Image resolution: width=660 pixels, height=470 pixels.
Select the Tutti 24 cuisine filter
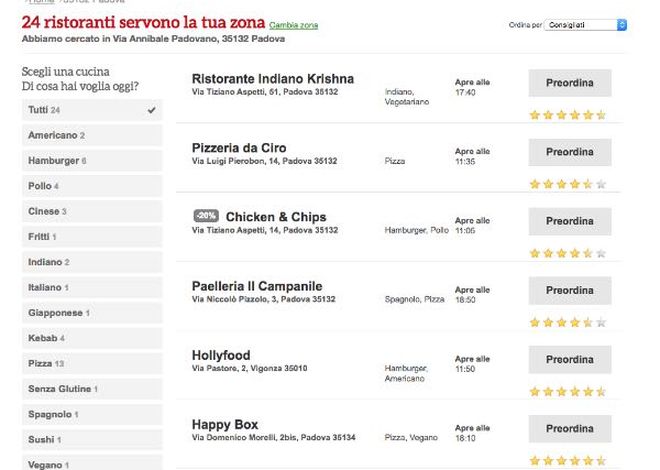coord(92,110)
